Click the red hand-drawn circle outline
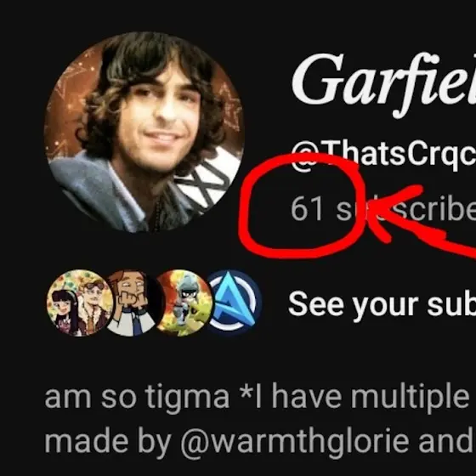 point(303,206)
